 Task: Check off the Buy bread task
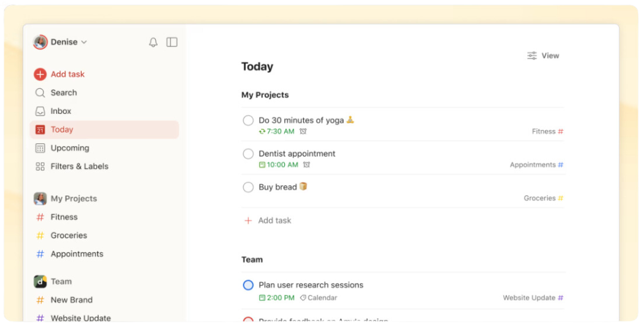point(248,187)
